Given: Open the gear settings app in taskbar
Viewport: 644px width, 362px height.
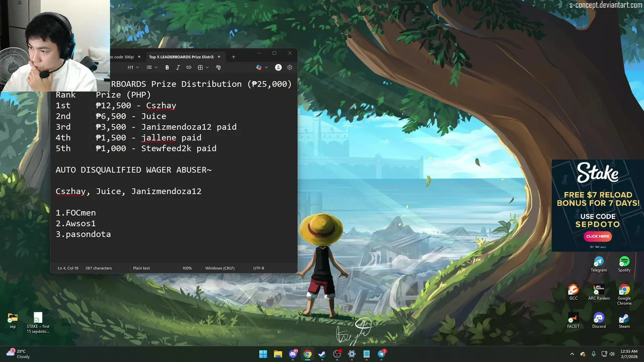Looking at the screenshot, I should pos(352,354).
